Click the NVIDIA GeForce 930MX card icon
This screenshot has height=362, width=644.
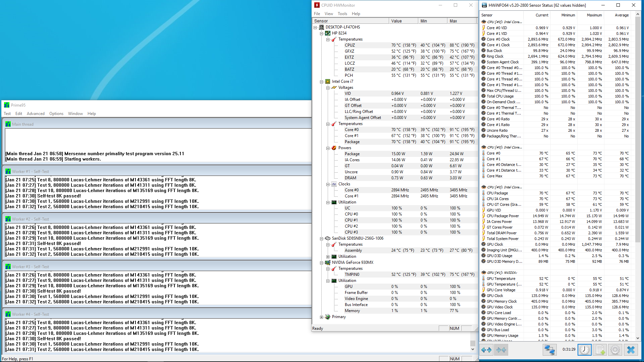328,262
